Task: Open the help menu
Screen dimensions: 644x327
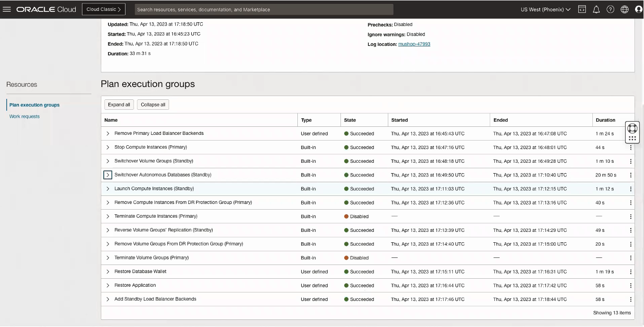Action: pos(610,9)
